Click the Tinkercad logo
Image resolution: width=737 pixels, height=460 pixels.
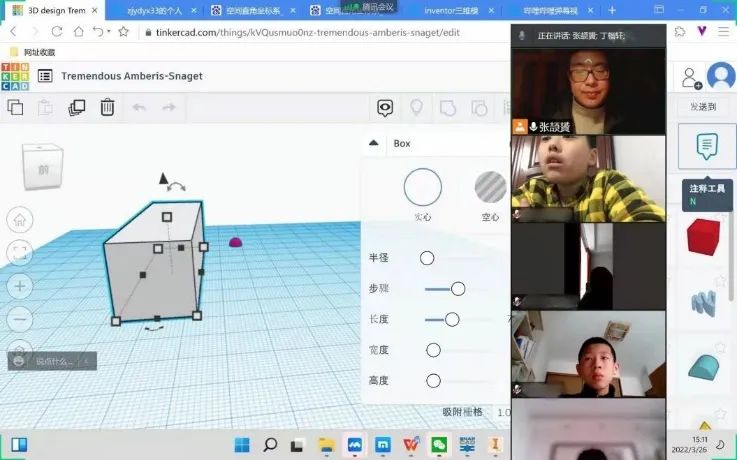click(x=15, y=75)
